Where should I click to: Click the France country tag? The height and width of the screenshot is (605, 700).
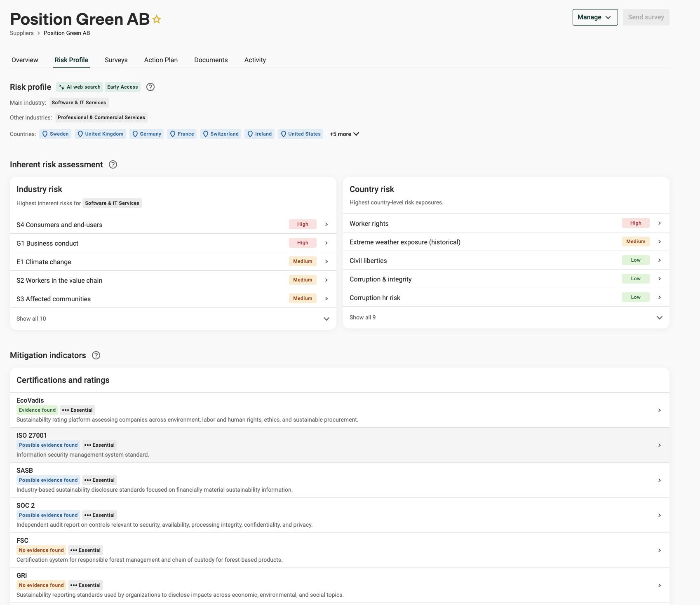click(x=182, y=134)
